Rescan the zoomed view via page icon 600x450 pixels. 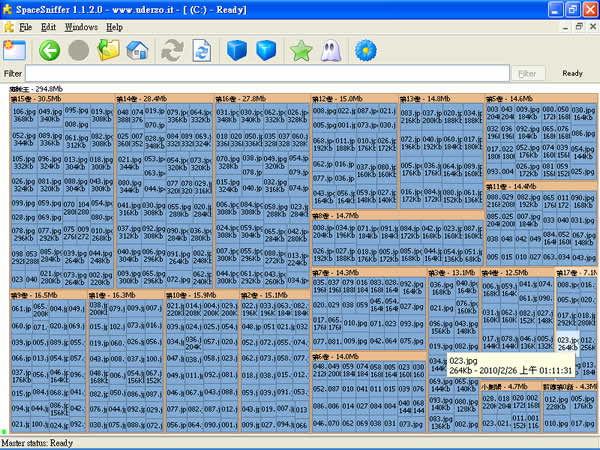pyautogui.click(x=202, y=50)
